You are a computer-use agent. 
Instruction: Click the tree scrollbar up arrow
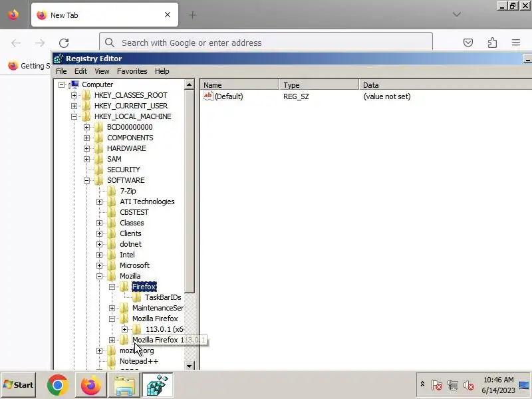click(x=190, y=84)
